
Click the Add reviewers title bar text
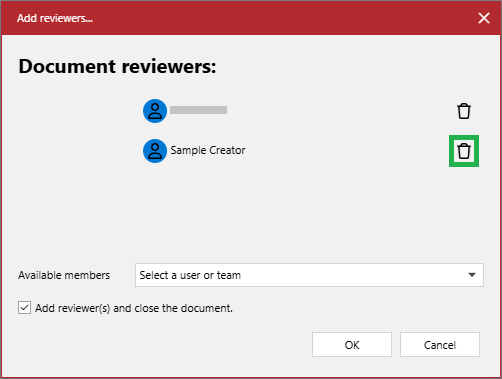click(55, 18)
